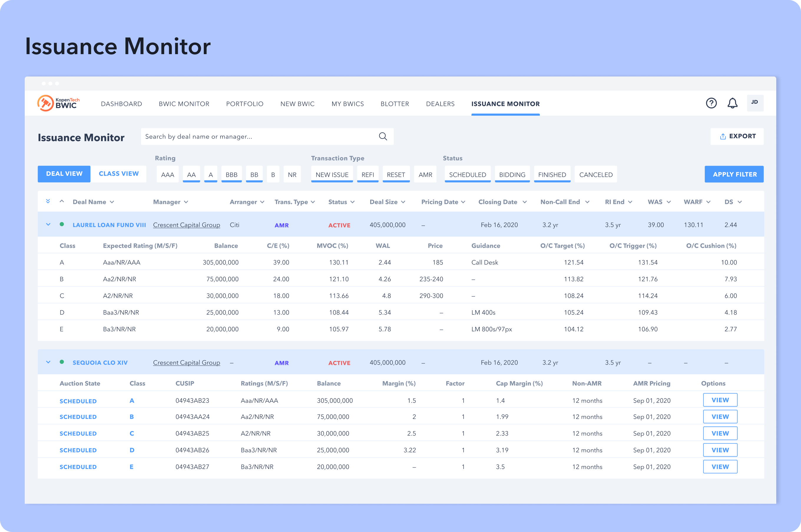Go to the BWIC Monitor tab
801x532 pixels.
[184, 104]
